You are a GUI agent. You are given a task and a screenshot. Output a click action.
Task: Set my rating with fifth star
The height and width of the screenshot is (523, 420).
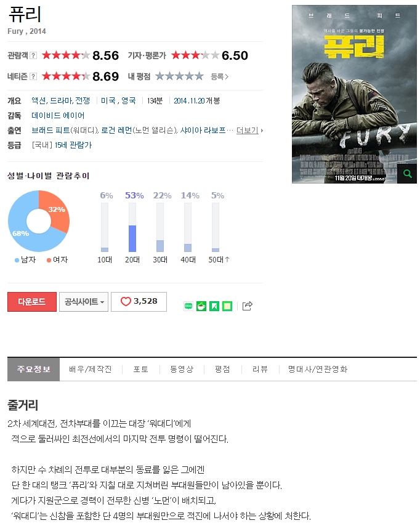coord(200,76)
